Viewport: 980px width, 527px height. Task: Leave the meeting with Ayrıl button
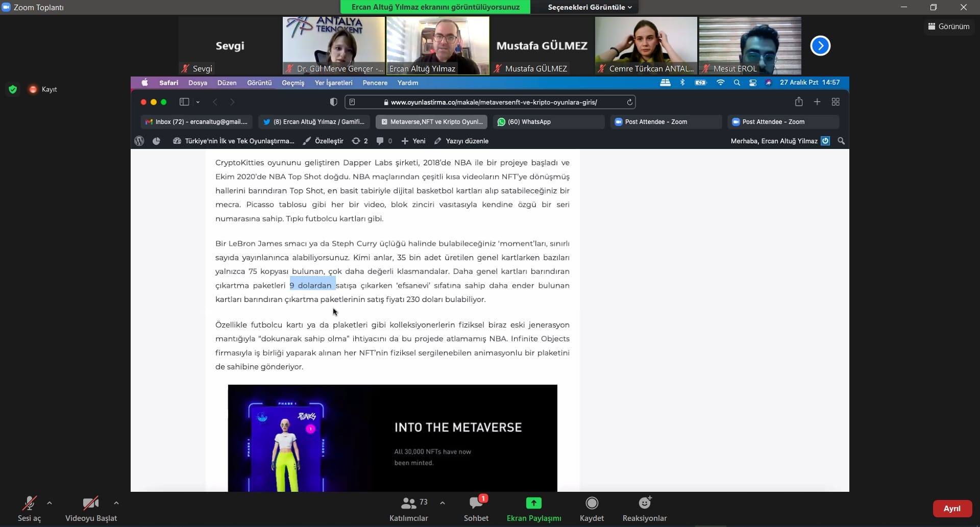click(x=952, y=509)
